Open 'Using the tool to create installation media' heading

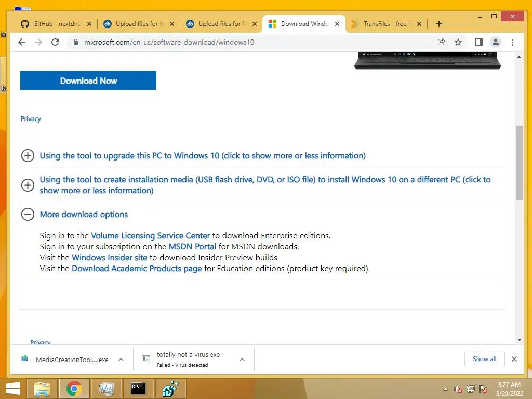coord(265,185)
